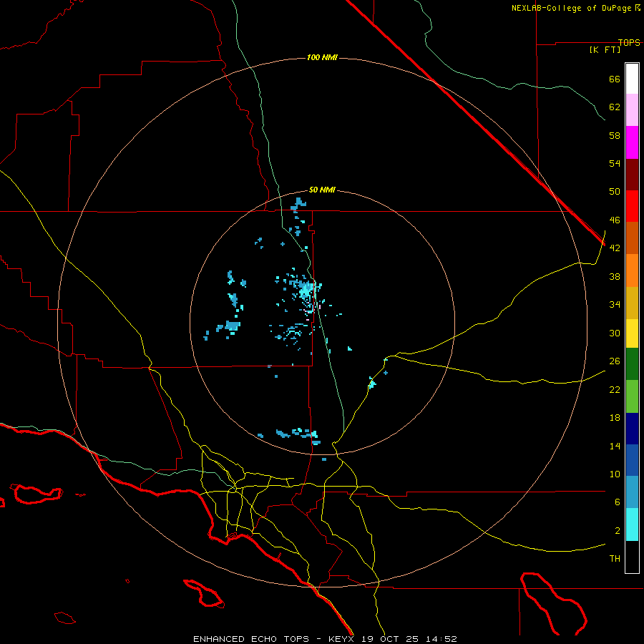Click the Enhanced Echo Tops KEYX caption
644x644 pixels.
(x=273, y=638)
